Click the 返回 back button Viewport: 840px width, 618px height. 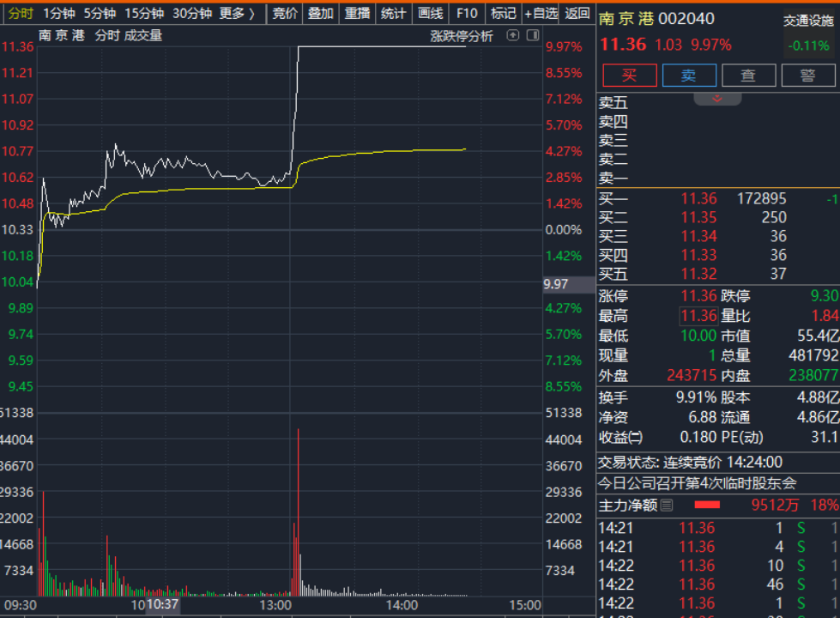577,13
